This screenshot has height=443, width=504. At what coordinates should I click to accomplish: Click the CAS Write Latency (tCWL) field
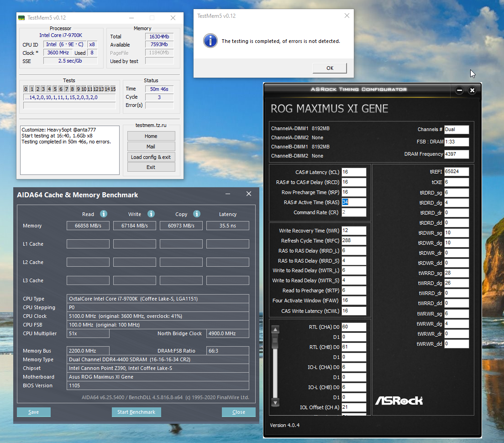coord(353,311)
